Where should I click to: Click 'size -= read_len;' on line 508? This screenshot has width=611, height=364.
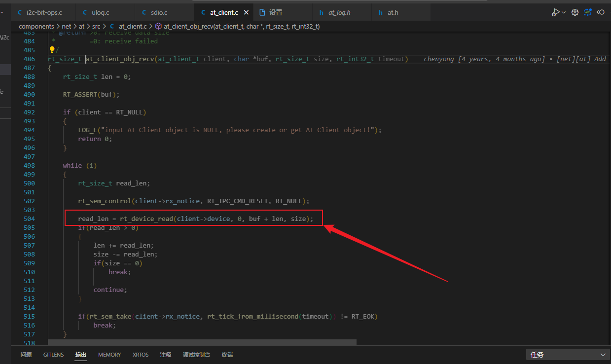126,255
